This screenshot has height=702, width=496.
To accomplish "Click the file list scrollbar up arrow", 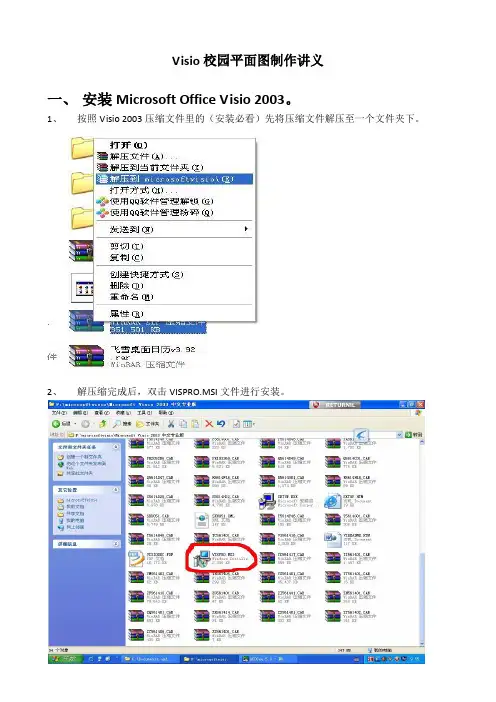I will click(422, 442).
